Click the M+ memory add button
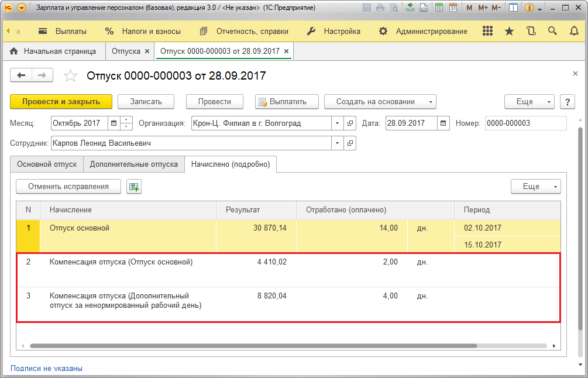Image resolution: width=588 pixels, height=378 pixels. click(483, 8)
